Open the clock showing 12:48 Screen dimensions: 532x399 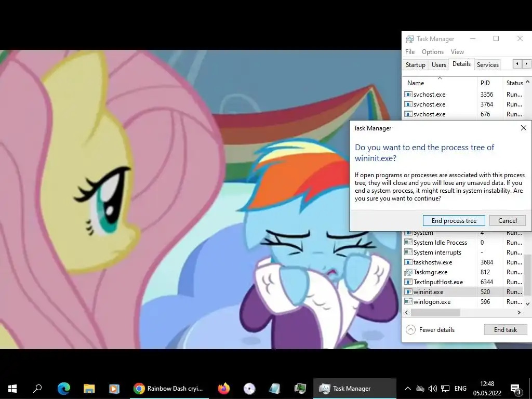[487, 389]
